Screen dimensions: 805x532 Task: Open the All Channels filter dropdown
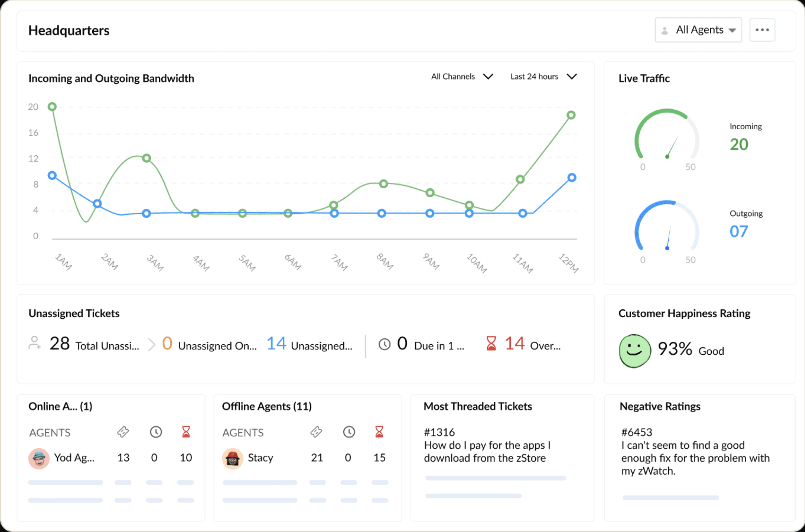click(462, 76)
